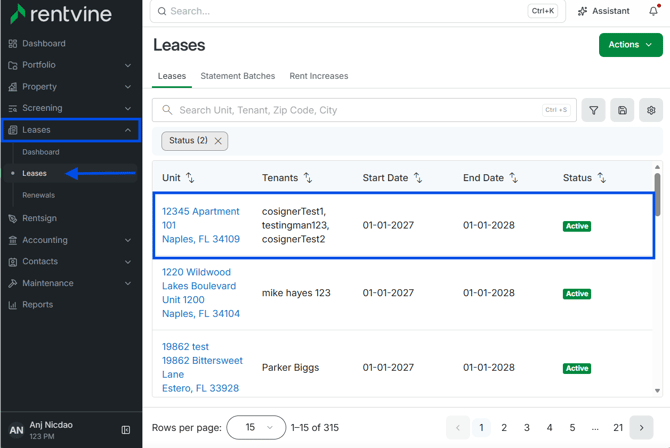Viewport: 670px width, 448px height.
Task: Sort by Start Date column arrows
Action: pyautogui.click(x=418, y=178)
